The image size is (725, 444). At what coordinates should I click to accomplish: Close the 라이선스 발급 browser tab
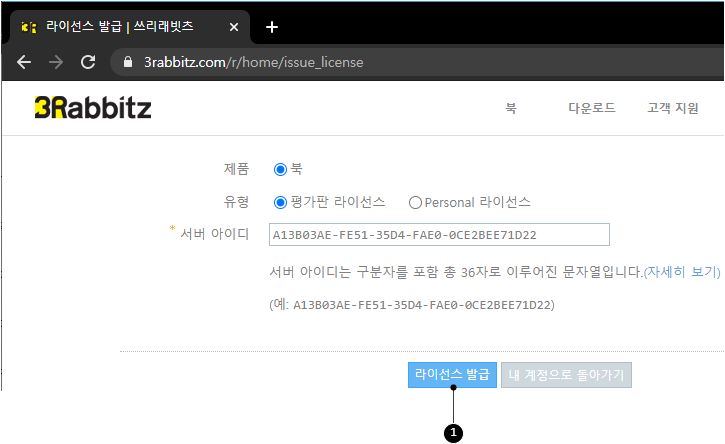[234, 27]
